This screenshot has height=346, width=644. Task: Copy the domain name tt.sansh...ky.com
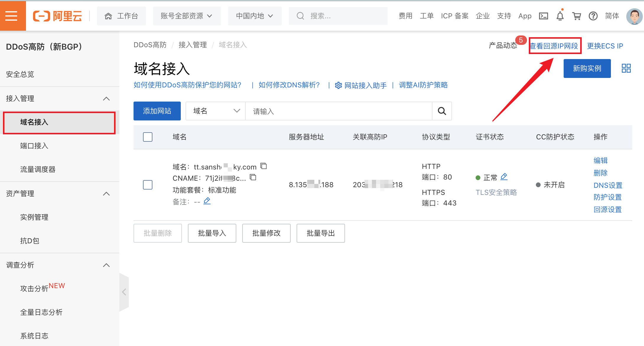(x=264, y=166)
